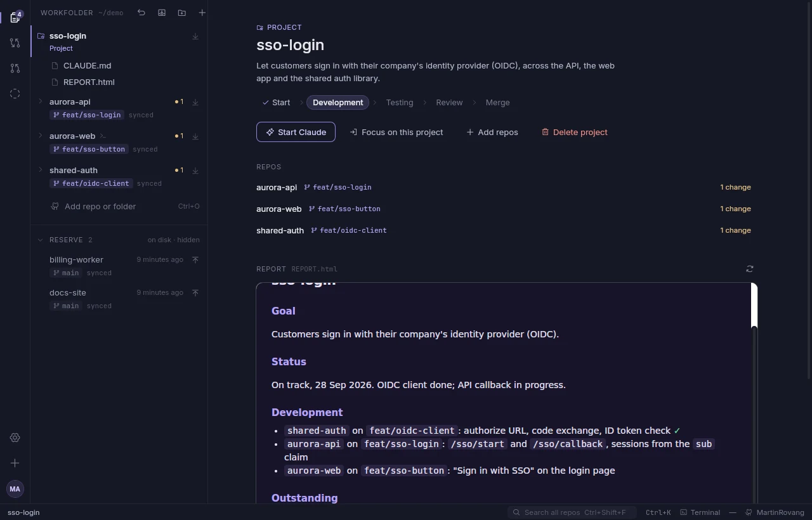Screen dimensions: 812x520
Task: Click the undo arrow in the WORKFOLDER header
Action: click(x=141, y=13)
